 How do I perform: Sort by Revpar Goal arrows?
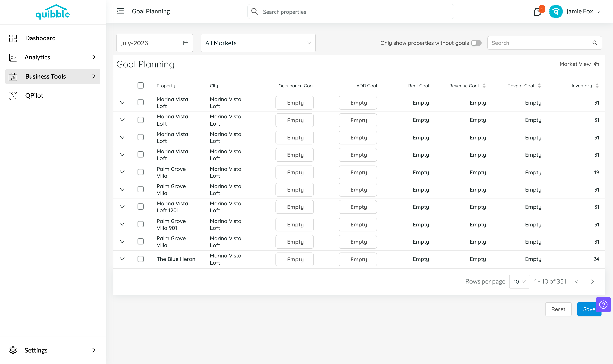539,86
